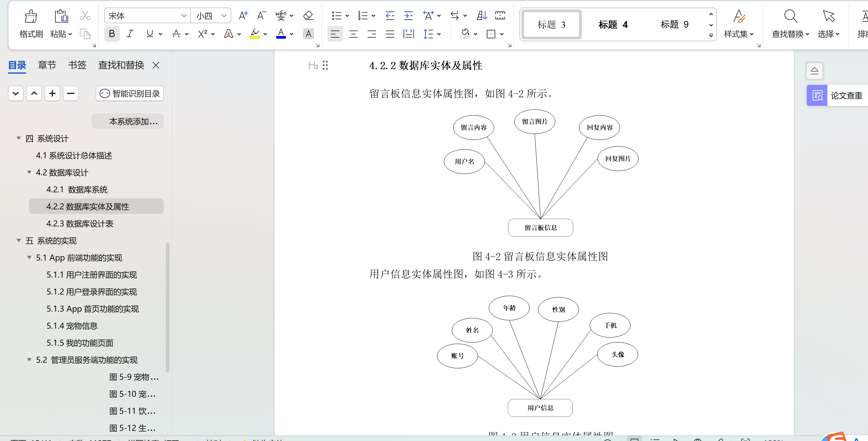Enable center text alignment
Screen dimensions: 868x441
coord(353,34)
